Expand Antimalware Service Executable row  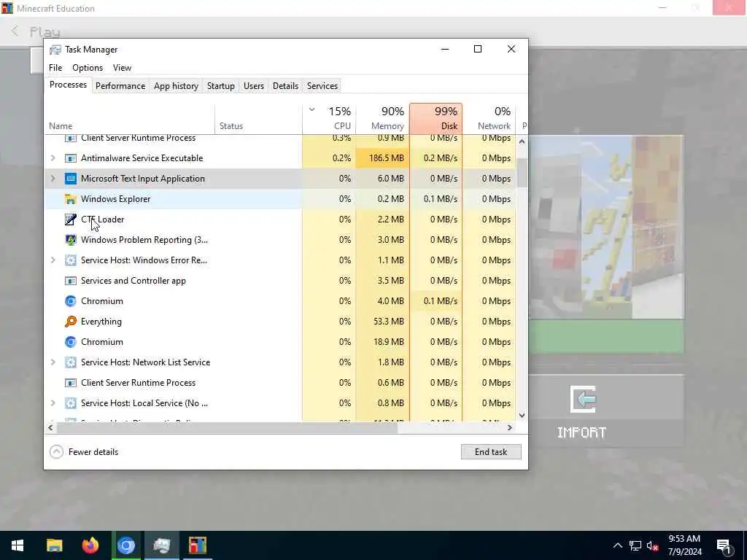click(x=53, y=158)
